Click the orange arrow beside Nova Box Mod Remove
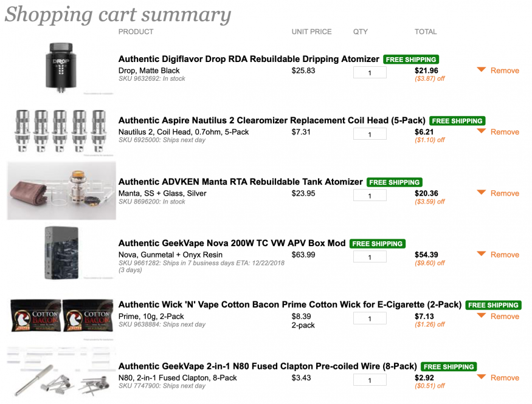 point(481,254)
